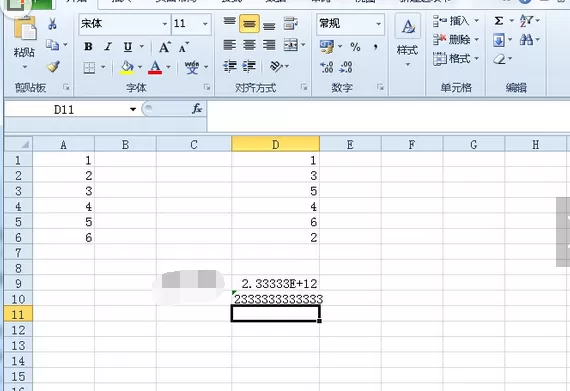The height and width of the screenshot is (391, 570).
Task: Select column D header
Action: (276, 144)
